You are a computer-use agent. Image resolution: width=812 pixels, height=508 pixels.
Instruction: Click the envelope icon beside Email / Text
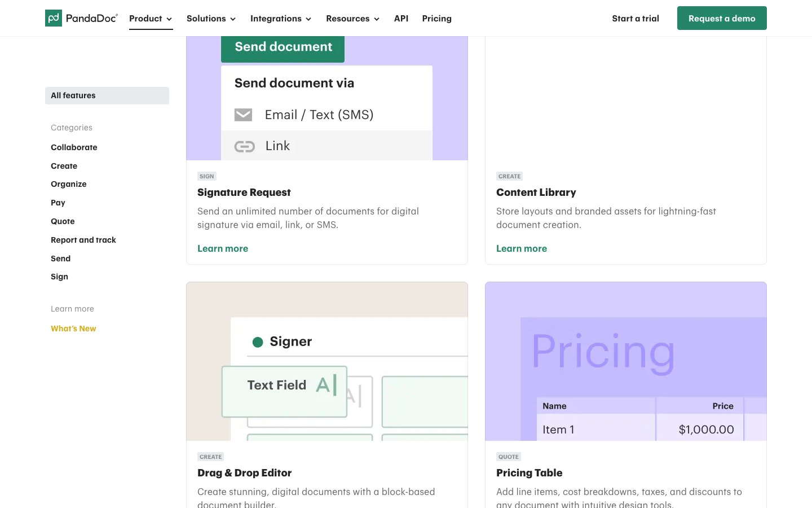tap(243, 115)
